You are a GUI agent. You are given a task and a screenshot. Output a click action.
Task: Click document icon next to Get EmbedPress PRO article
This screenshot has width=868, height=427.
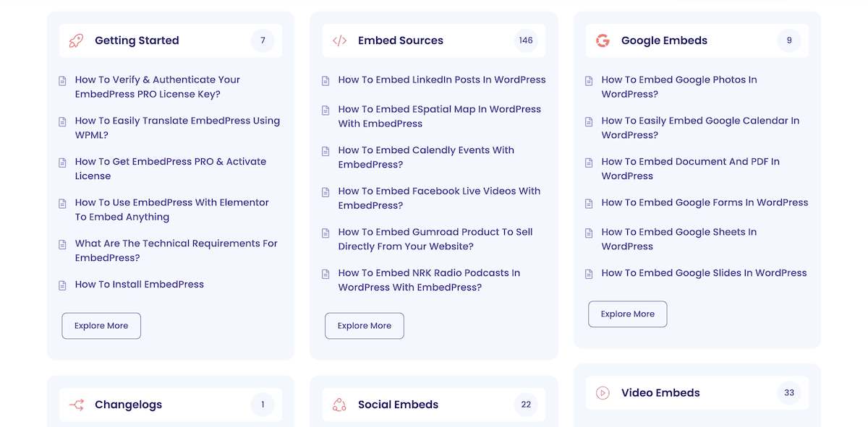click(63, 163)
